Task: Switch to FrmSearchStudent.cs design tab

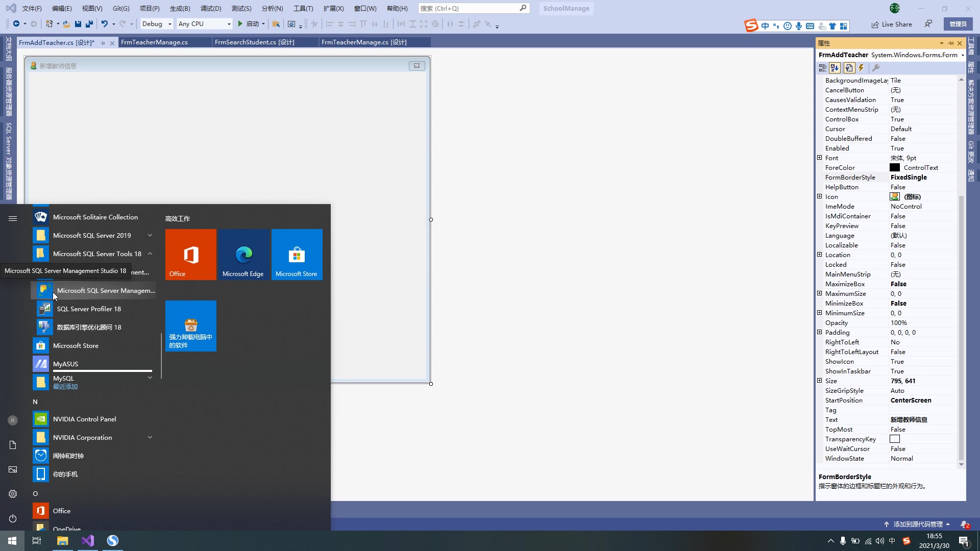Action: point(254,42)
